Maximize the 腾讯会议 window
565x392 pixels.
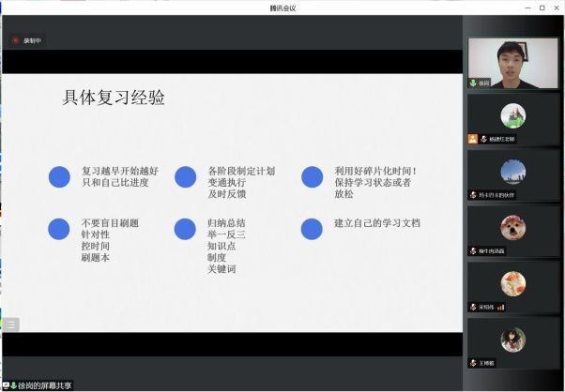pos(542,8)
